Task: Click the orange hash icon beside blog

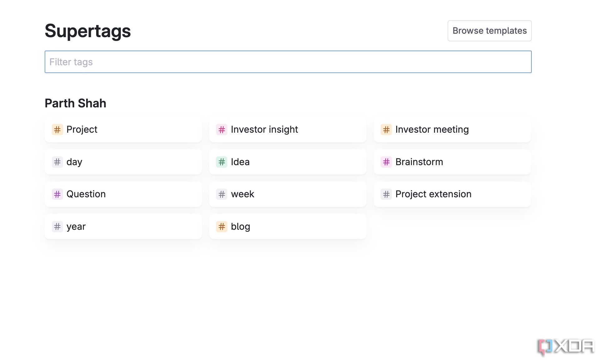Action: pos(222,227)
